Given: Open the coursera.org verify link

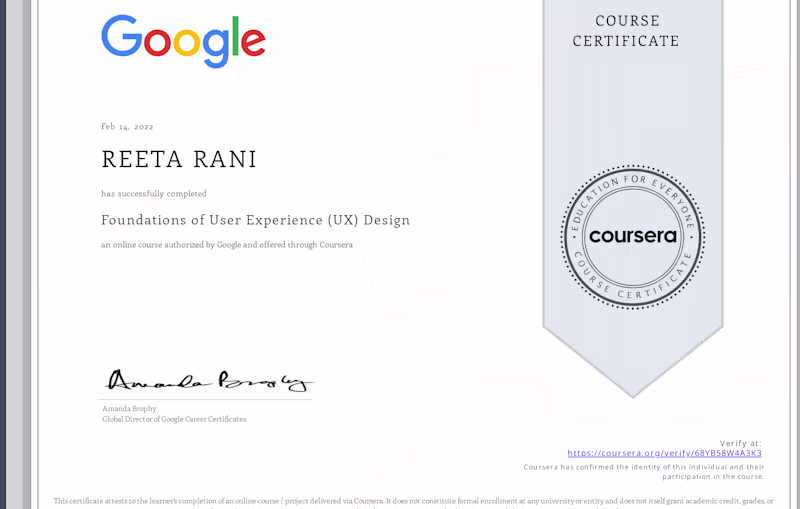Looking at the screenshot, I should [x=664, y=453].
